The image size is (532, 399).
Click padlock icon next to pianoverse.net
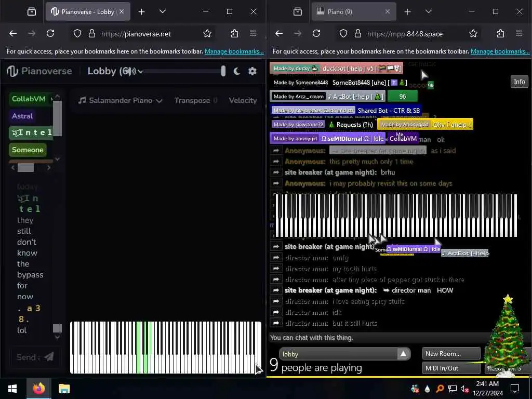tap(91, 33)
